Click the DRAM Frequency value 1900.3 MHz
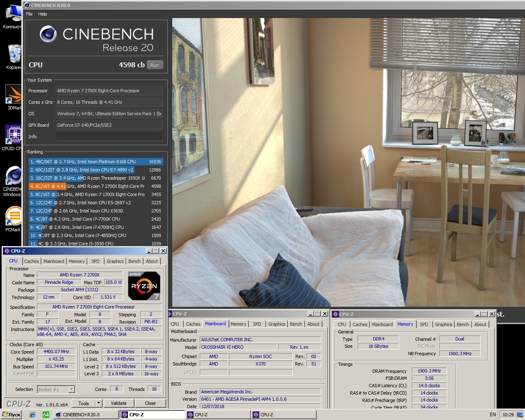 coord(429,371)
